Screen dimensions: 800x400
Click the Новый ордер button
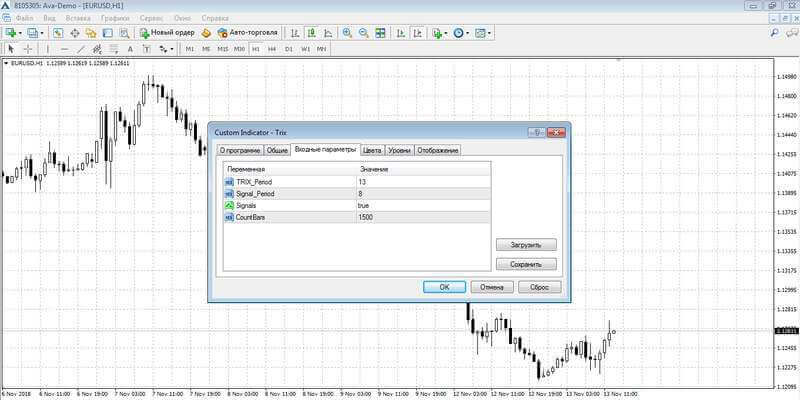tap(167, 33)
